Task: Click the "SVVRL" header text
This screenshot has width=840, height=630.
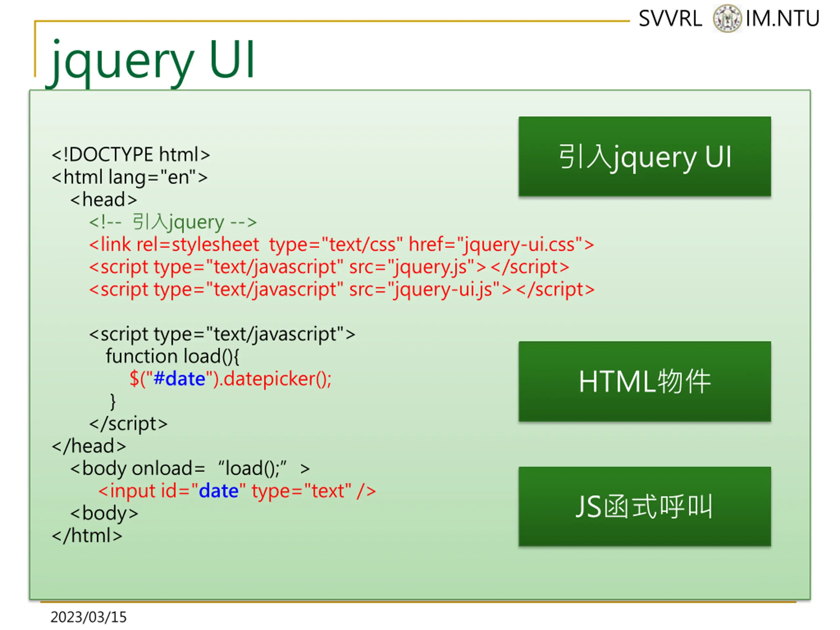Action: point(670,19)
